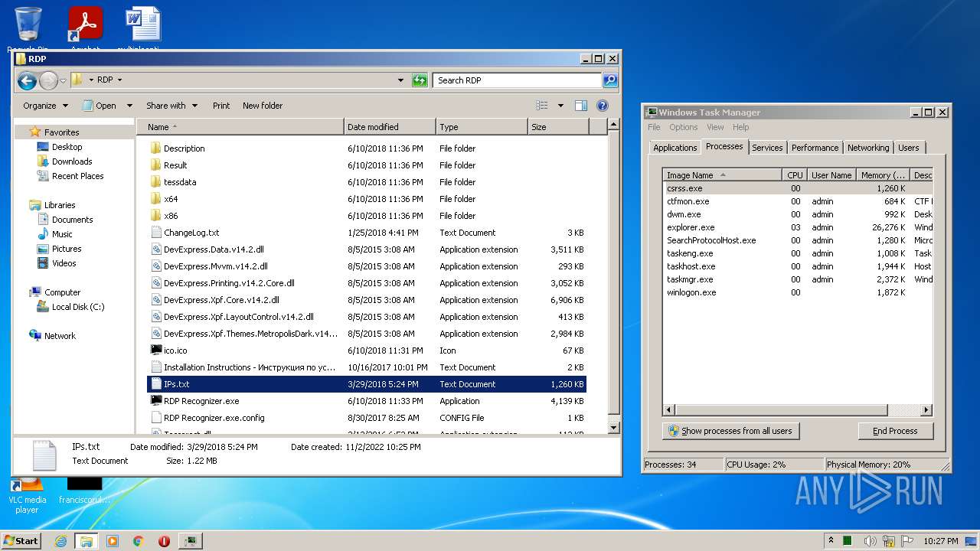The width and height of the screenshot is (980, 551).
Task: Switch to Applications tab
Action: pos(675,148)
